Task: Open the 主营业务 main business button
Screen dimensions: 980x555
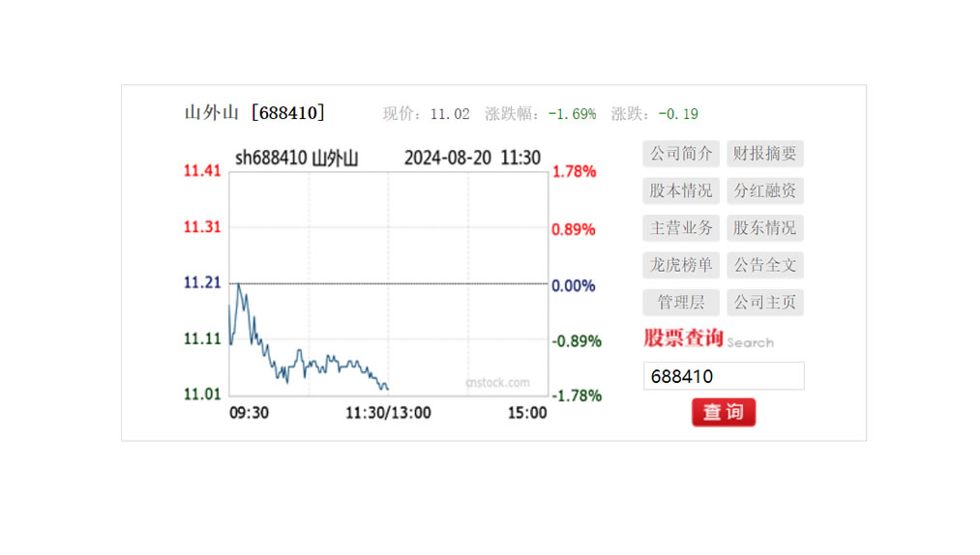Action: [x=681, y=228]
